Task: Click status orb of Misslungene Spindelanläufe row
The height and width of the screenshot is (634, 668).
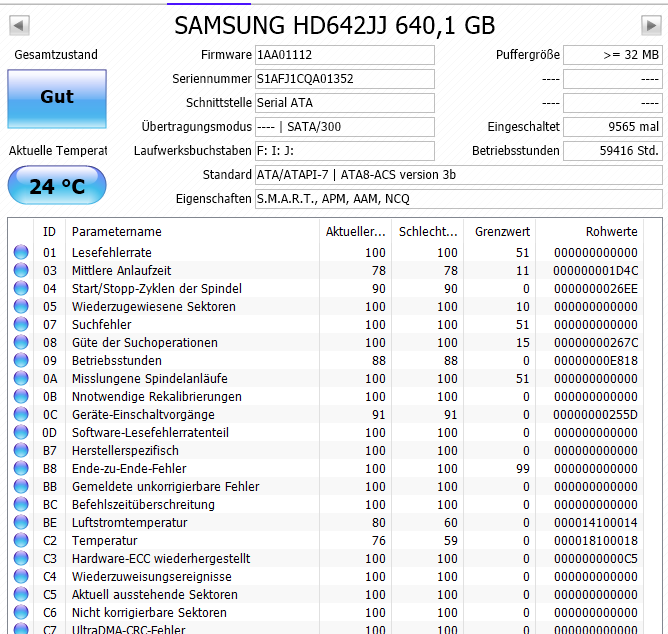Action: 21,378
